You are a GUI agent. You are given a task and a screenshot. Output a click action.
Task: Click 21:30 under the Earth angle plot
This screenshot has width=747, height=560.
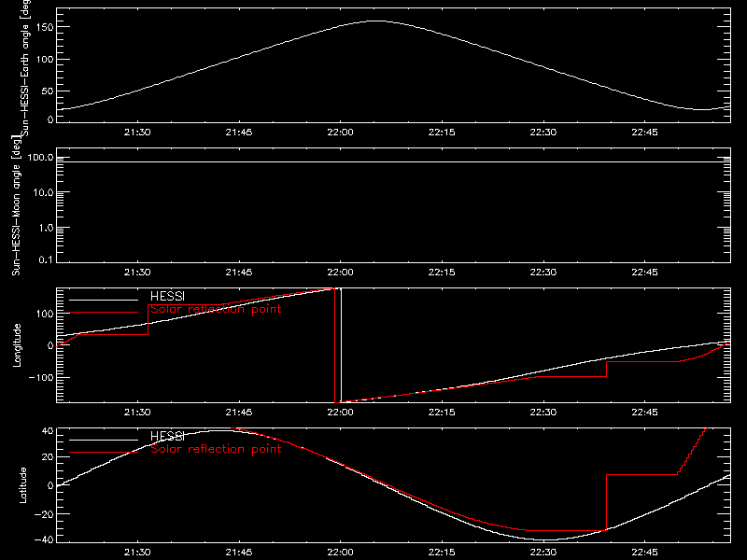[137, 133]
